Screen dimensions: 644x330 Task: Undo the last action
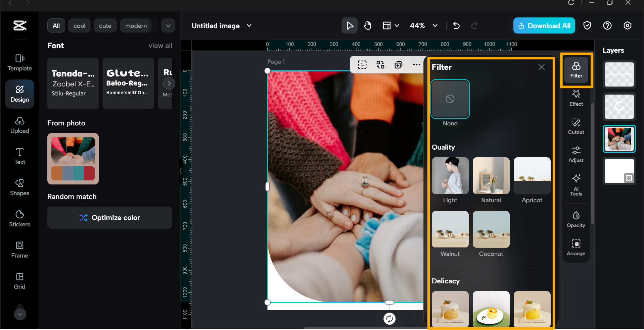pos(456,25)
